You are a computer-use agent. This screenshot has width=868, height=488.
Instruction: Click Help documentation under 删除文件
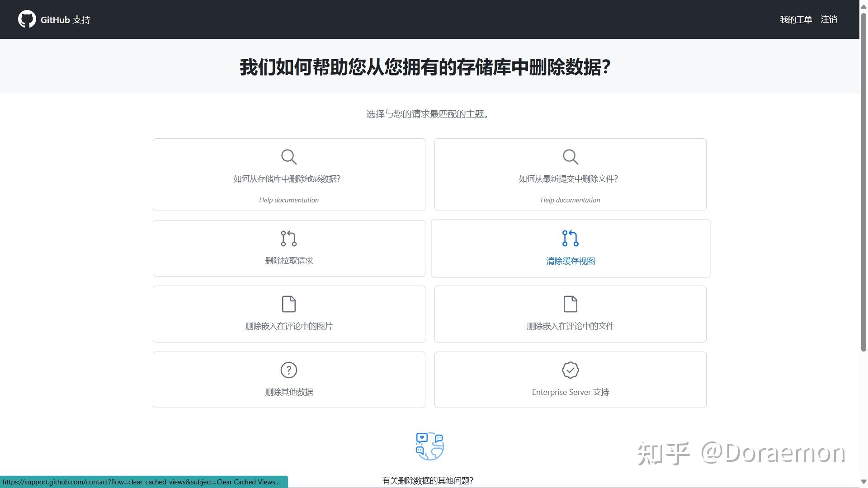(x=570, y=200)
